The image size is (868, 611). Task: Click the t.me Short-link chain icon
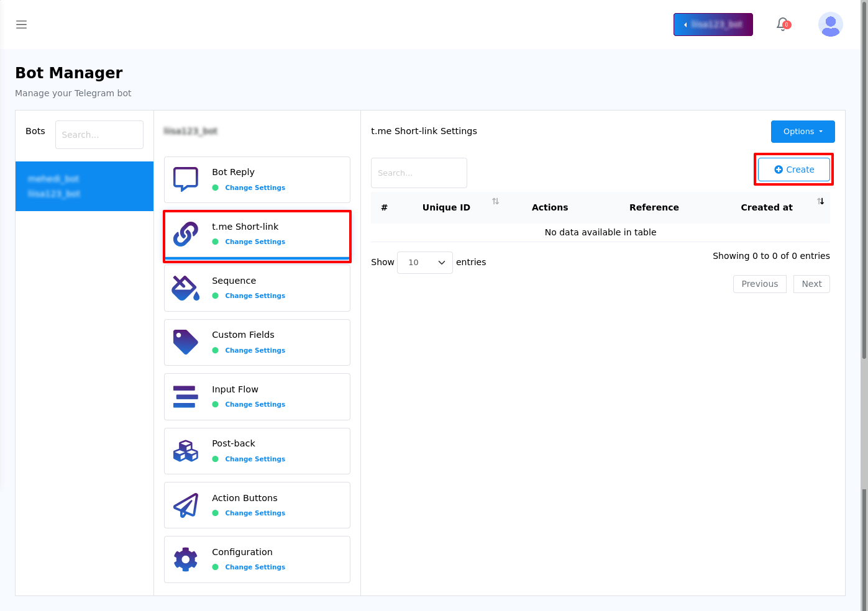tap(185, 234)
